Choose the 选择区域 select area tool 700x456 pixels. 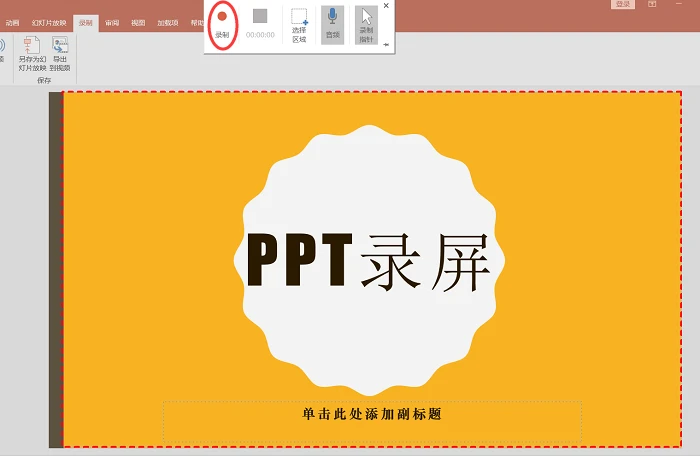(x=299, y=25)
